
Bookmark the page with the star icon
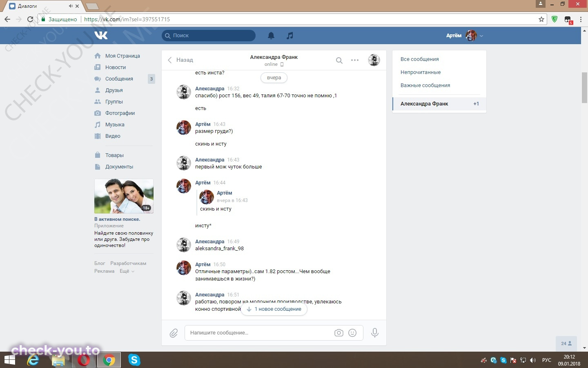pyautogui.click(x=541, y=19)
